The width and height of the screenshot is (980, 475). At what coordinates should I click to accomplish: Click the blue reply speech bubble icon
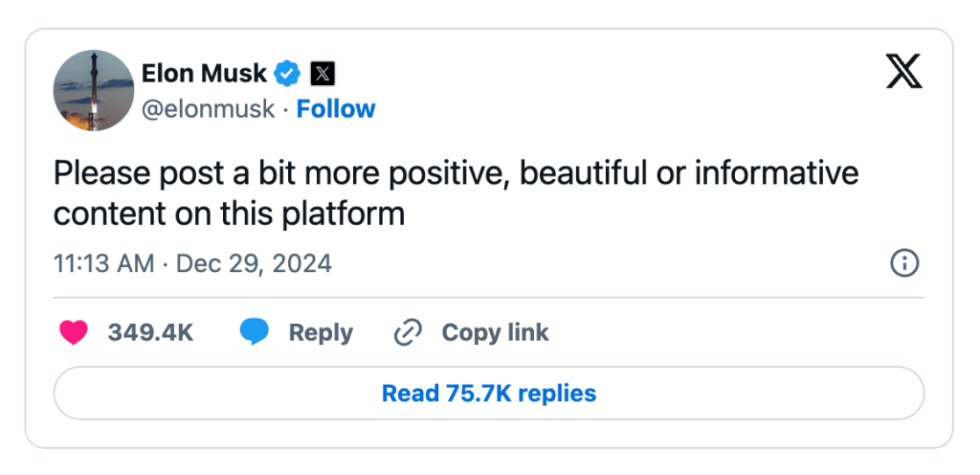(254, 332)
